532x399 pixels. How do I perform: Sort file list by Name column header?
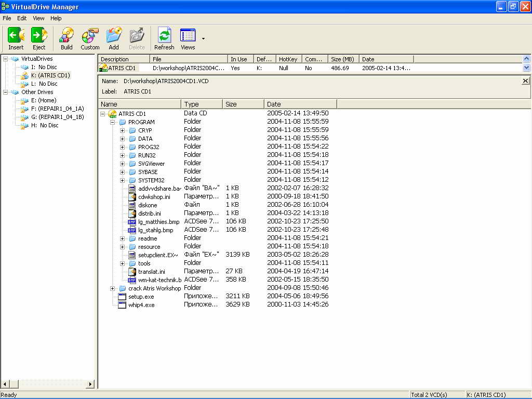click(140, 104)
